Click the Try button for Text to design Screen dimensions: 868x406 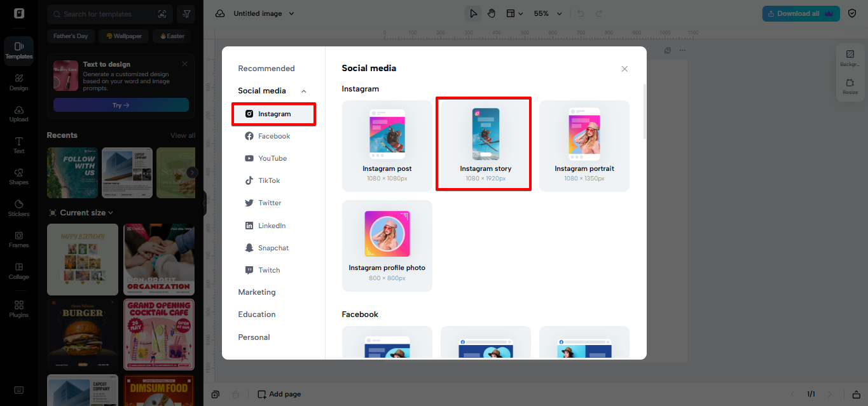pos(121,105)
